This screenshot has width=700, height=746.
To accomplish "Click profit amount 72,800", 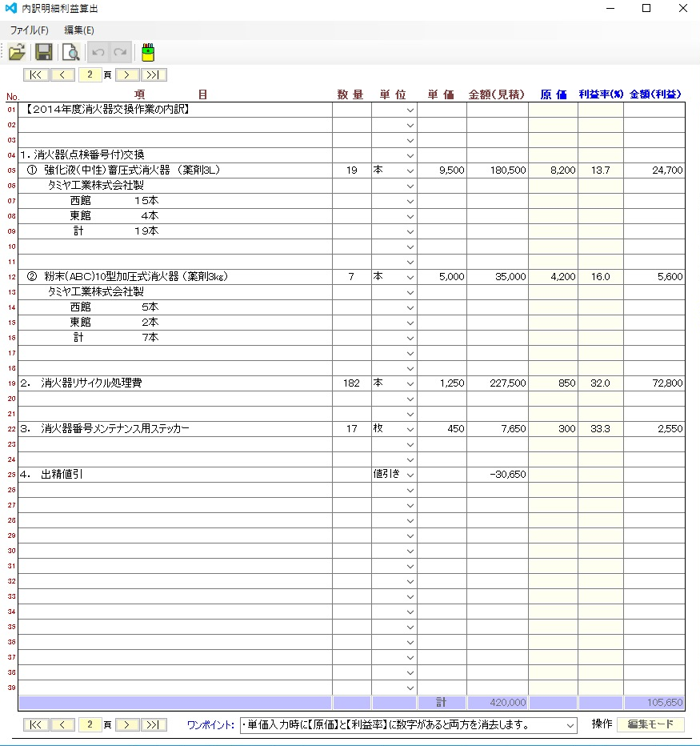I will (x=654, y=383).
